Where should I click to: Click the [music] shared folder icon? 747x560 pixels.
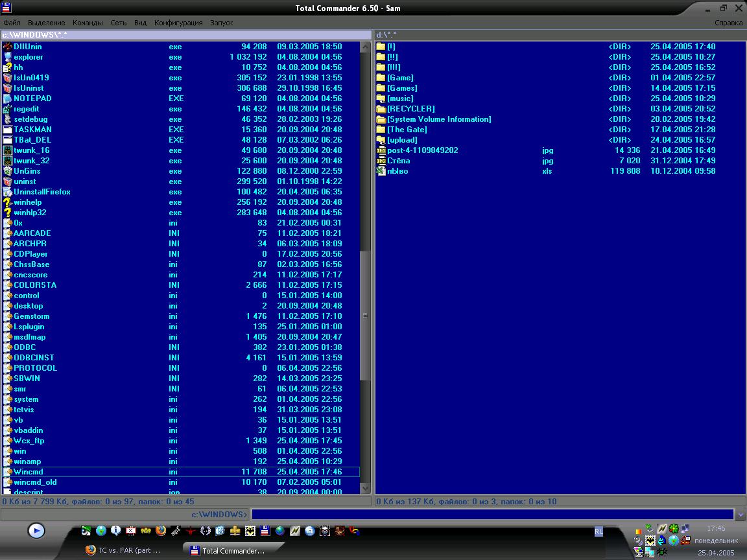tap(381, 99)
